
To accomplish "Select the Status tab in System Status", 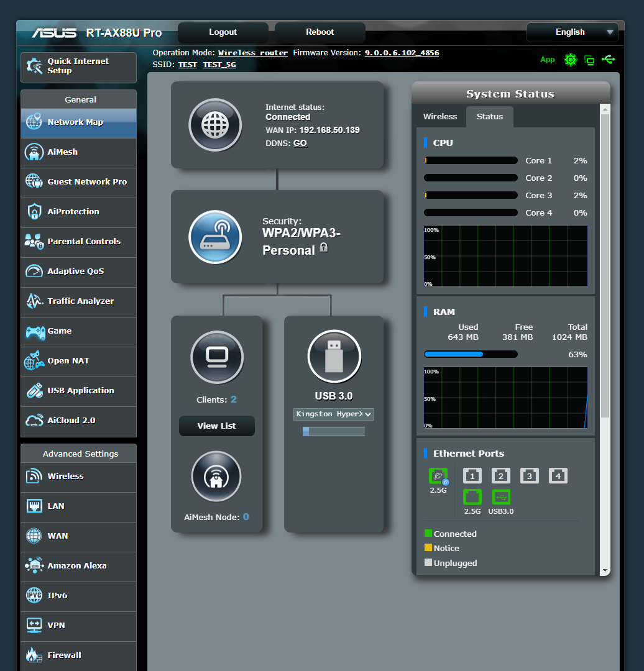I will (x=489, y=116).
